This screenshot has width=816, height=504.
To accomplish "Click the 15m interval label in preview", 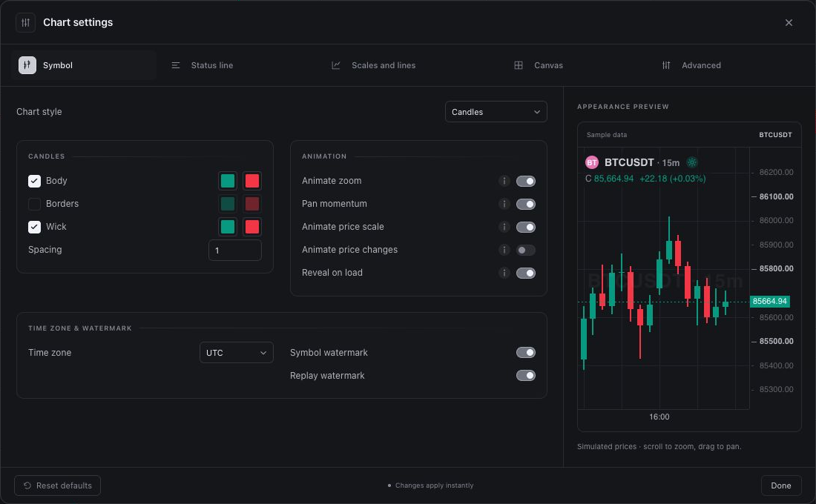I will point(671,163).
